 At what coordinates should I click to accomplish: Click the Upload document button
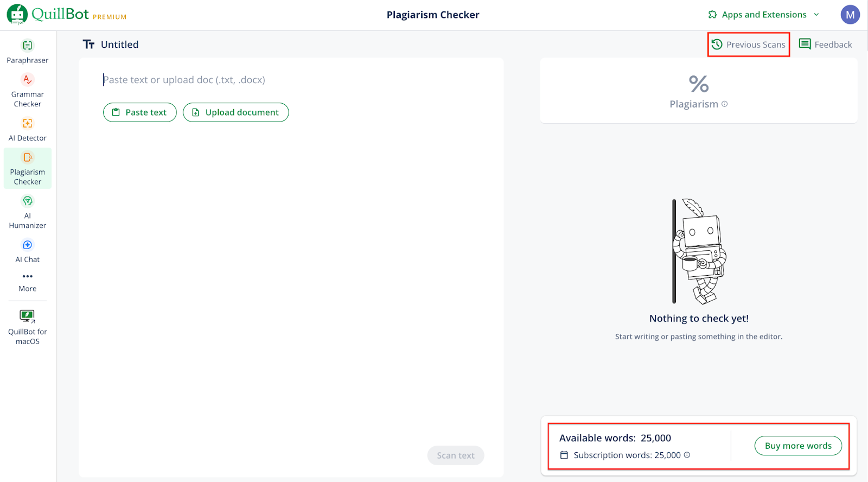(x=236, y=112)
